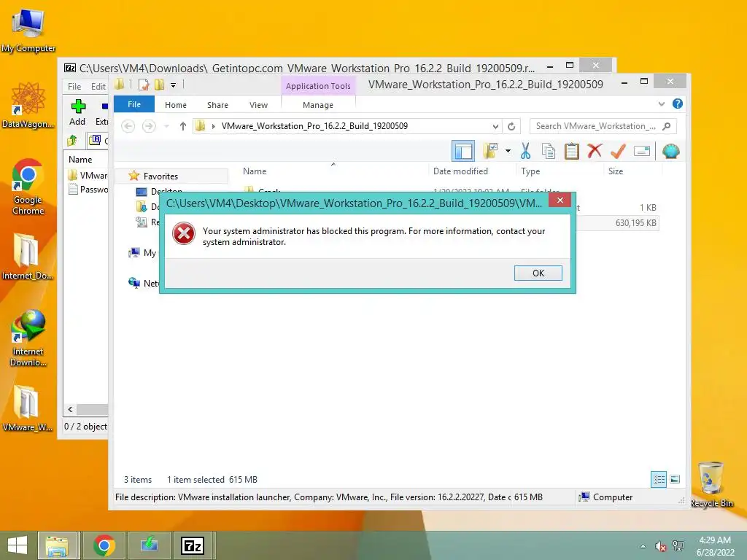Image resolution: width=747 pixels, height=560 pixels.
Task: Open the Edit menu in 7-Zip
Action: [98, 87]
